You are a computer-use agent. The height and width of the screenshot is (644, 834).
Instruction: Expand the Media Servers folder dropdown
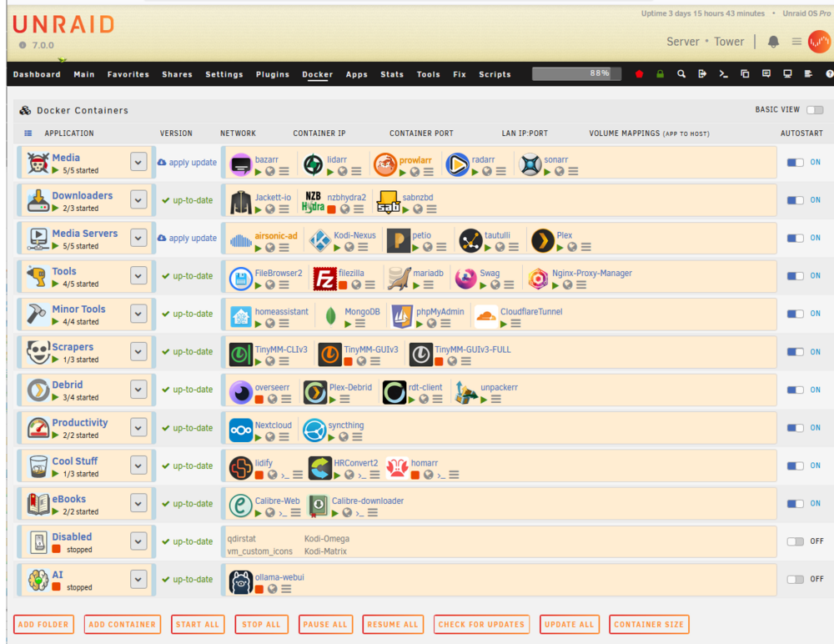pyautogui.click(x=138, y=238)
